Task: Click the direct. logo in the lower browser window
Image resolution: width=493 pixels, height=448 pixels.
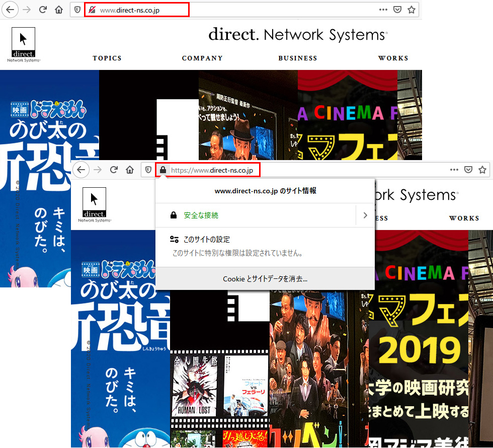Action: coord(95,205)
